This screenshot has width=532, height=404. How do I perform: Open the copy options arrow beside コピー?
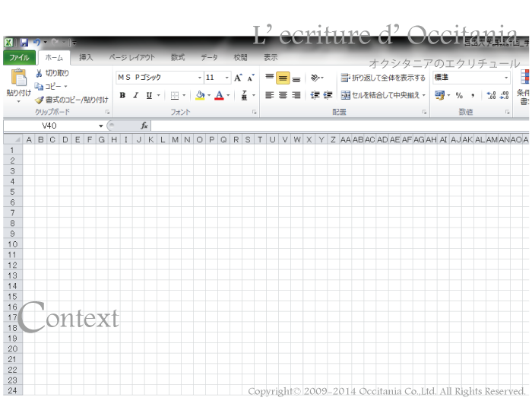(x=65, y=87)
